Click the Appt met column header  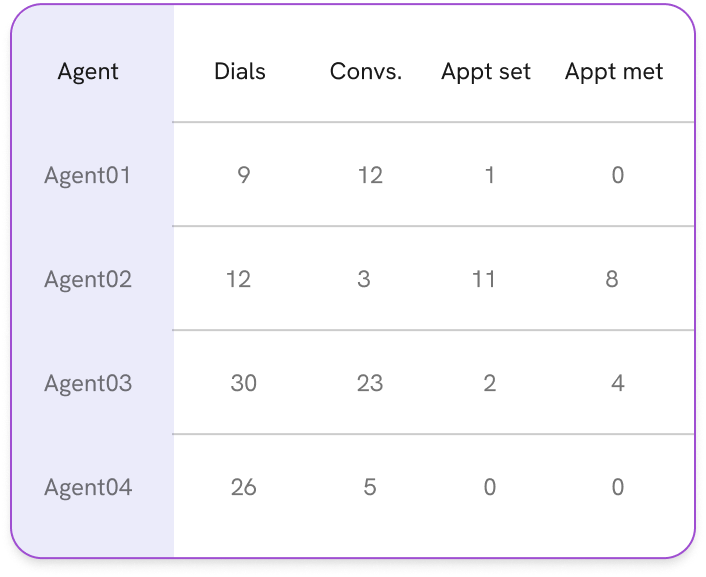[x=614, y=72]
